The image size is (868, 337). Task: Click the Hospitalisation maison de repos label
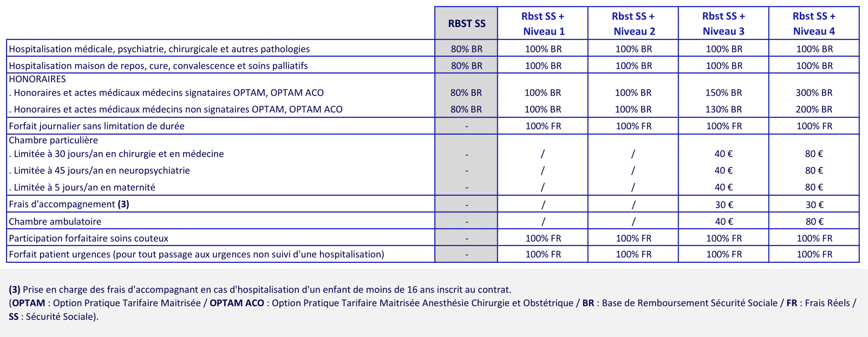[158, 65]
